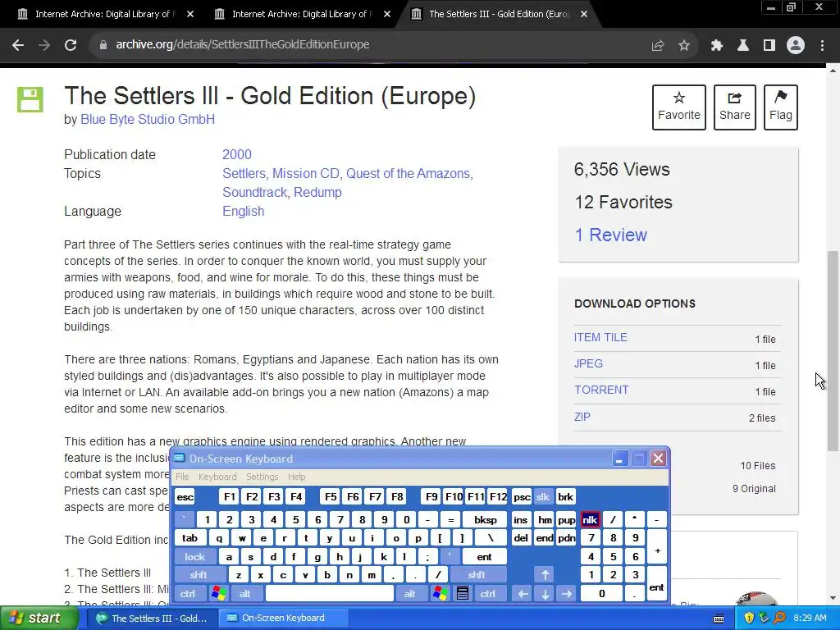
Task: Expand the ZIP download option
Action: [582, 417]
